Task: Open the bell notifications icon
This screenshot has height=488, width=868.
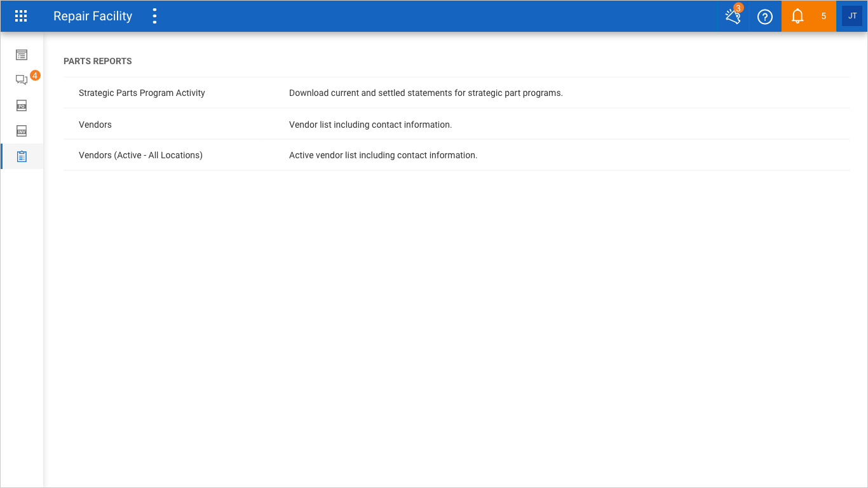Action: [x=797, y=17]
